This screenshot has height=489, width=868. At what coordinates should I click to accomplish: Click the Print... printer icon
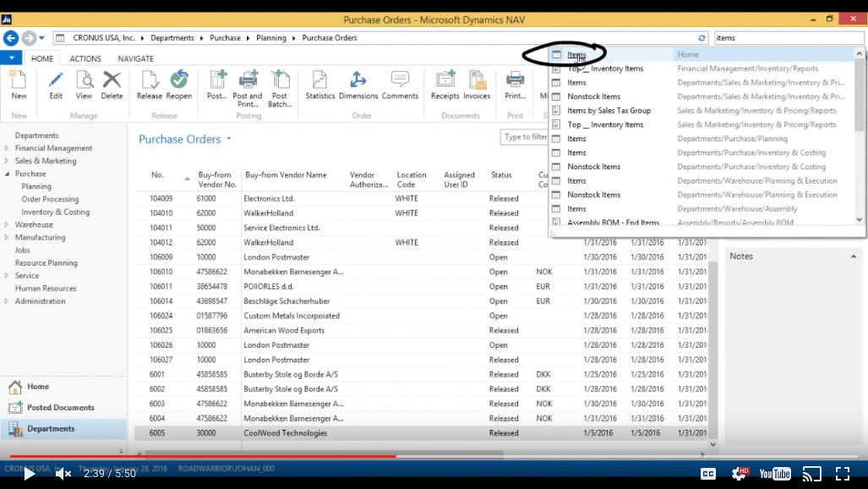click(x=515, y=80)
